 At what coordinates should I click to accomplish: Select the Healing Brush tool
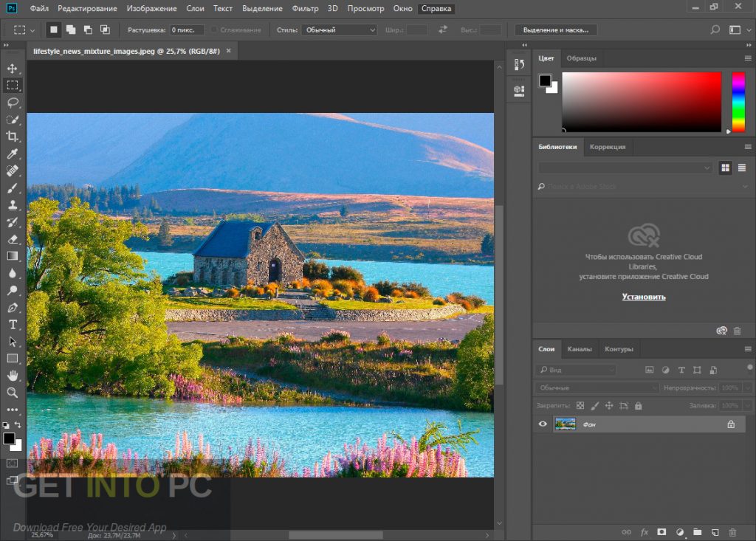pos(13,170)
